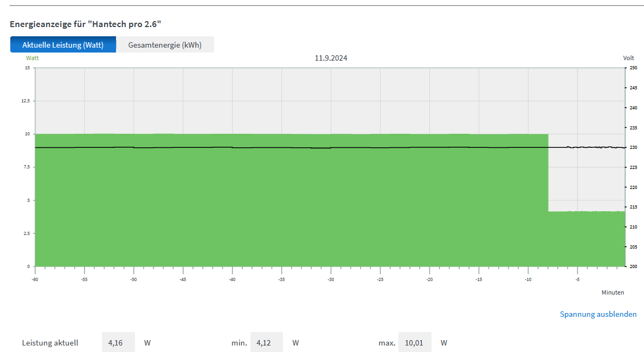Screen dimensions: 644x352
Task: Click the Volt axis label
Action: 628,58
